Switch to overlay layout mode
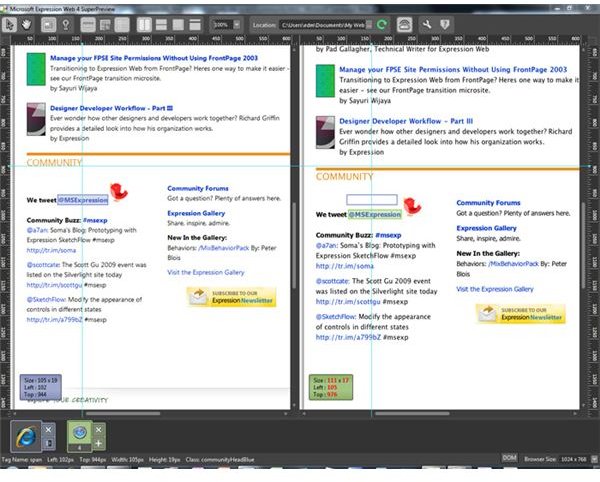This screenshot has height=482, width=600. tap(178, 25)
